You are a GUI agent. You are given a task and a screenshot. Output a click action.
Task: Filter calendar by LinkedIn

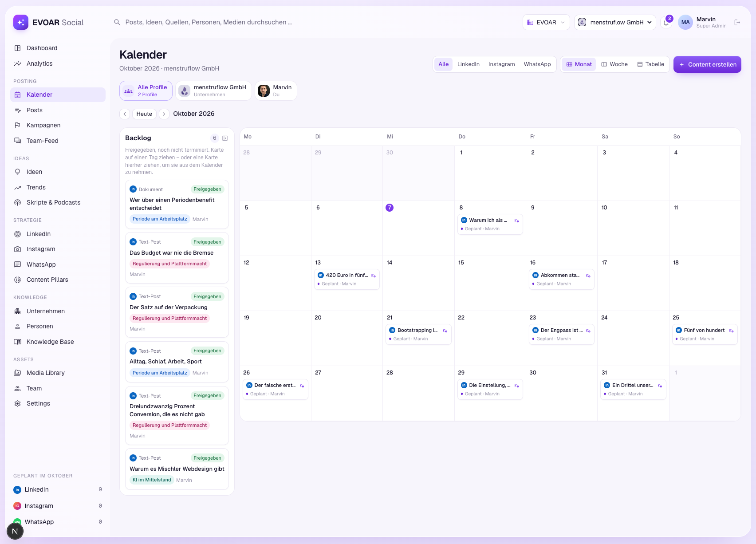pos(469,64)
